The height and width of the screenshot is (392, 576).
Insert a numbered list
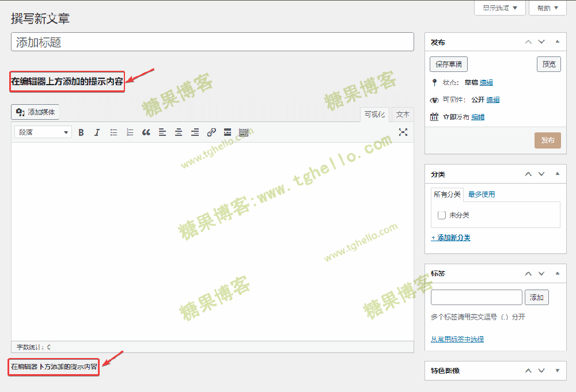(x=130, y=132)
